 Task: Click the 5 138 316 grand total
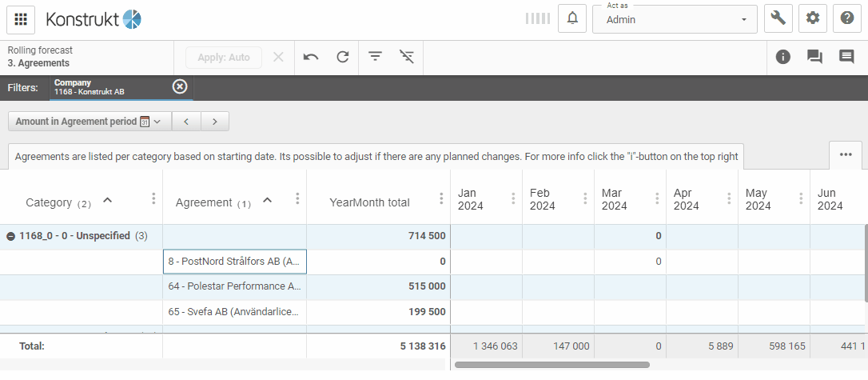coord(379,346)
